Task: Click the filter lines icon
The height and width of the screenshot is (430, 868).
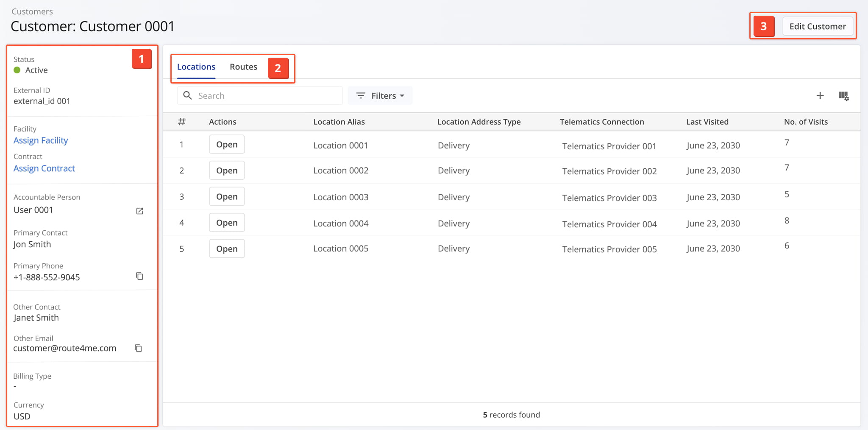Action: [361, 96]
